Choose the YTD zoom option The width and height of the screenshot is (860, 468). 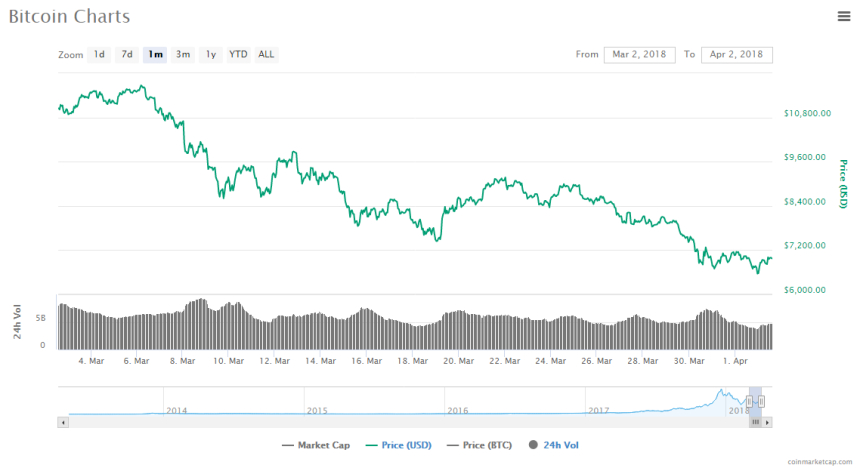pos(238,54)
